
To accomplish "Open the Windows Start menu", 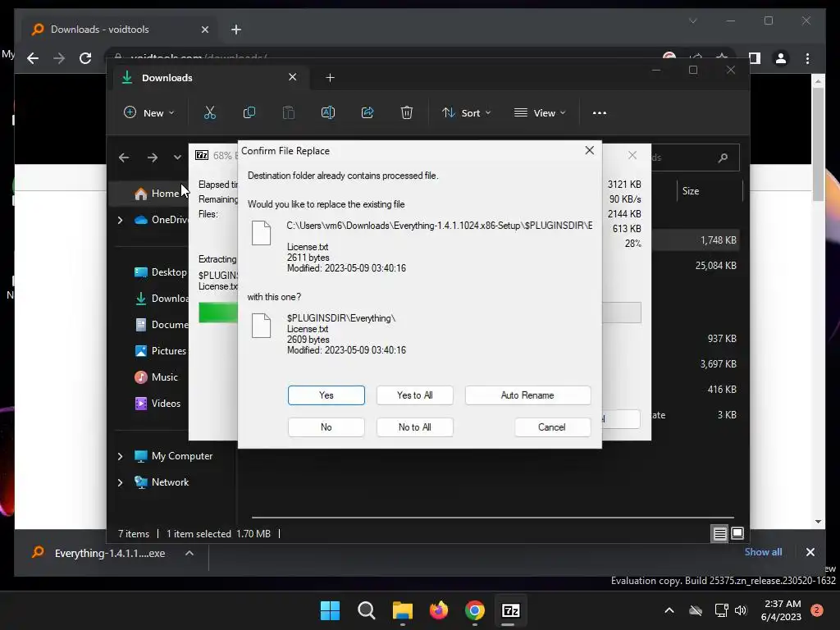I will click(330, 610).
